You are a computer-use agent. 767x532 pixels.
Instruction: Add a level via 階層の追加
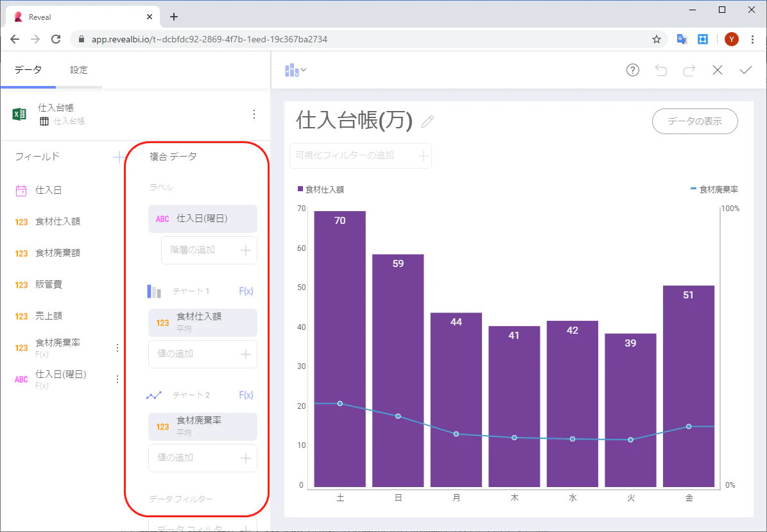coord(209,250)
